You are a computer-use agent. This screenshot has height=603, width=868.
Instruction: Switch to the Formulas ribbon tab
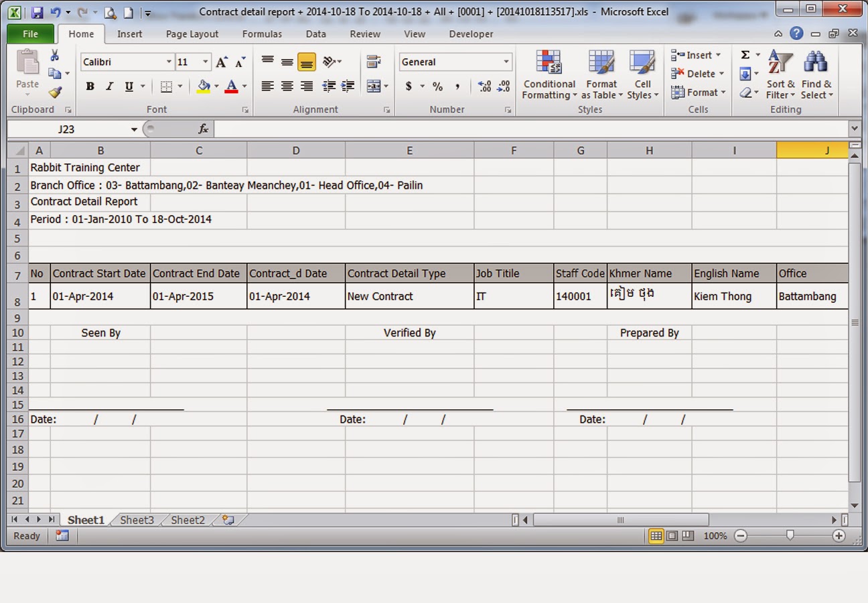262,33
